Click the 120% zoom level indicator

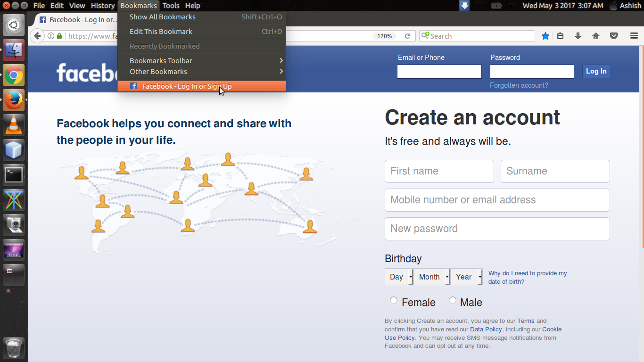(x=385, y=36)
